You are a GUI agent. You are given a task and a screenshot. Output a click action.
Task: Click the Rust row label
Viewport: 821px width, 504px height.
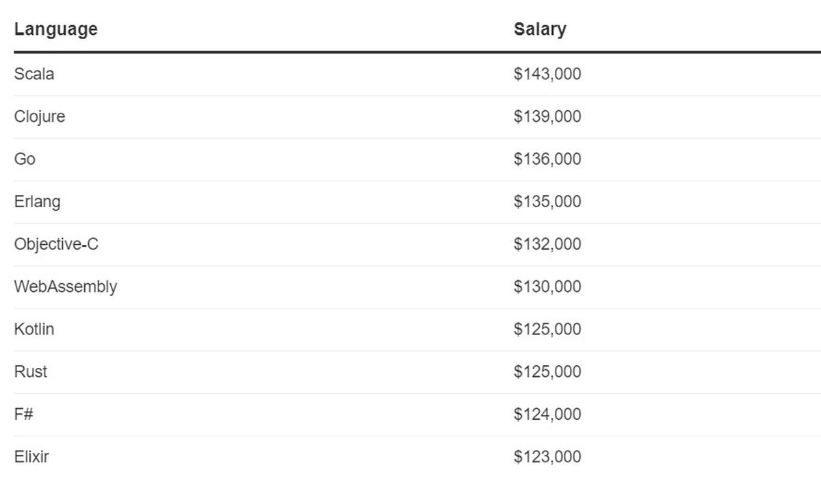coord(31,371)
